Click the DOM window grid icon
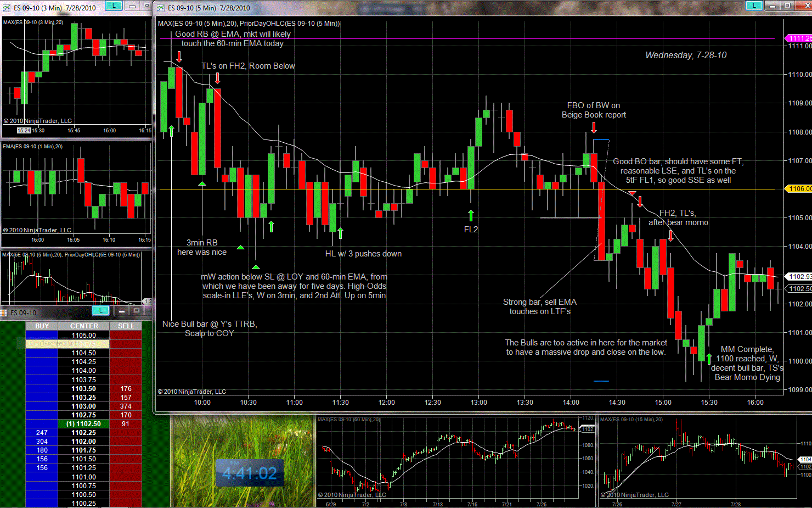 point(3,312)
